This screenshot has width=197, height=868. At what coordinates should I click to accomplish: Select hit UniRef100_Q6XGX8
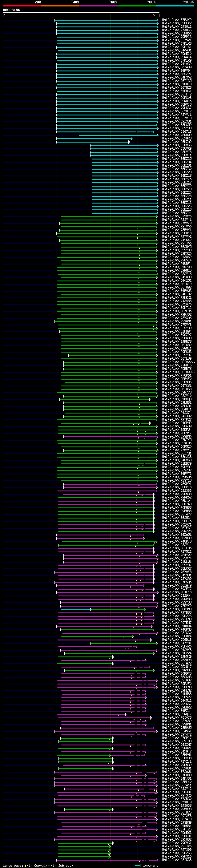click(177, 139)
